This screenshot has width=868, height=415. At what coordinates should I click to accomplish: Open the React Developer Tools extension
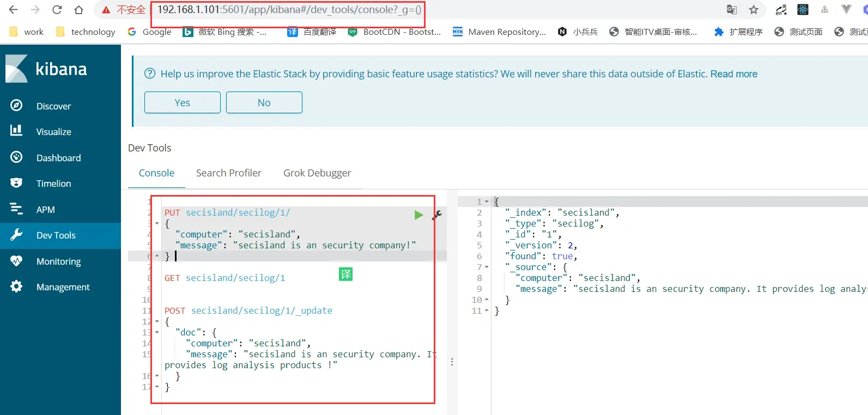pyautogui.click(x=803, y=10)
